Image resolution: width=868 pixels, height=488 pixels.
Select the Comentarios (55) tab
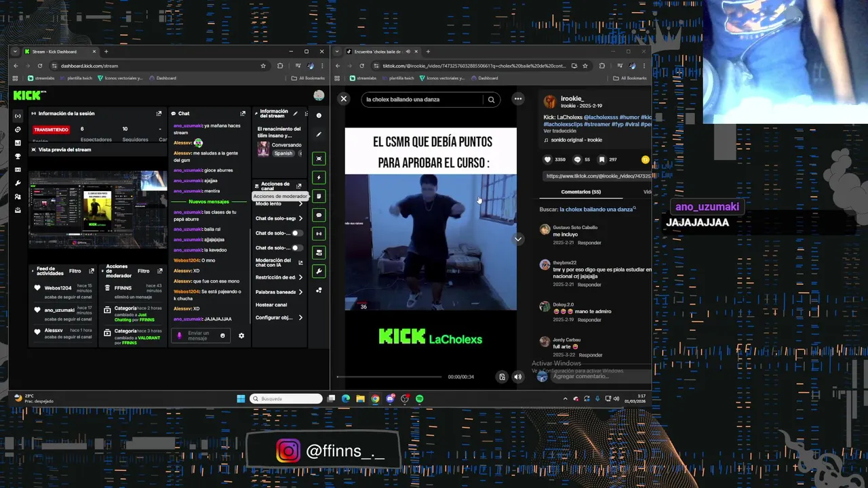[x=580, y=192]
